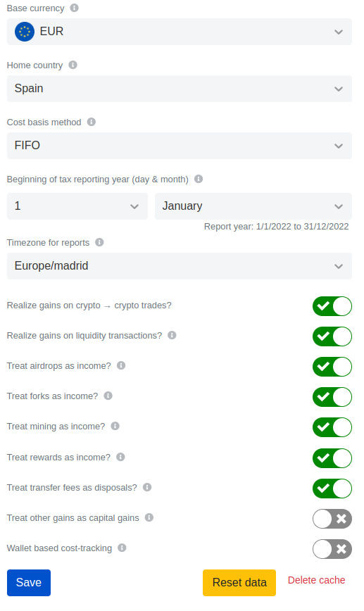Image resolution: width=364 pixels, height=611 pixels.
Task: Click info icon beside Treat mining as income
Action: pos(115,426)
